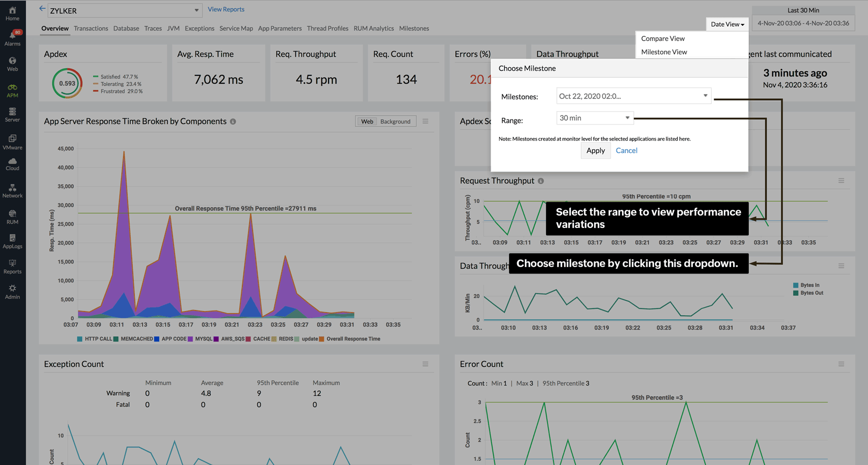Click info icon next to Request Throughput
868x465 pixels.
pyautogui.click(x=541, y=181)
